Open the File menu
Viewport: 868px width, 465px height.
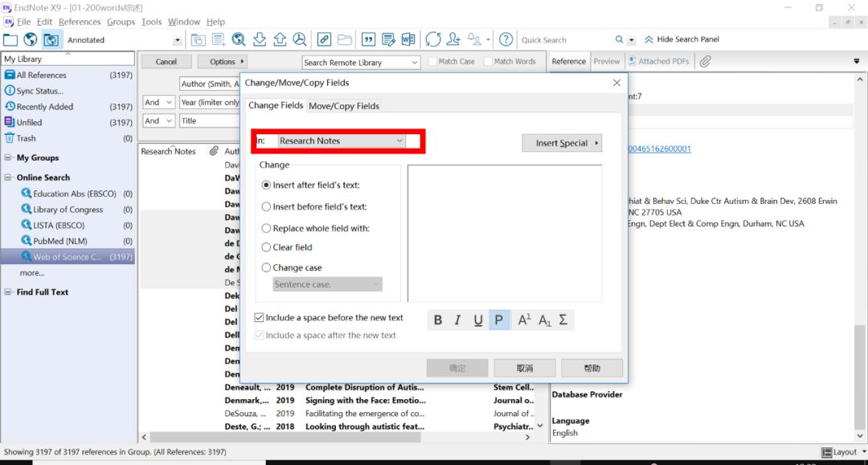23,22
